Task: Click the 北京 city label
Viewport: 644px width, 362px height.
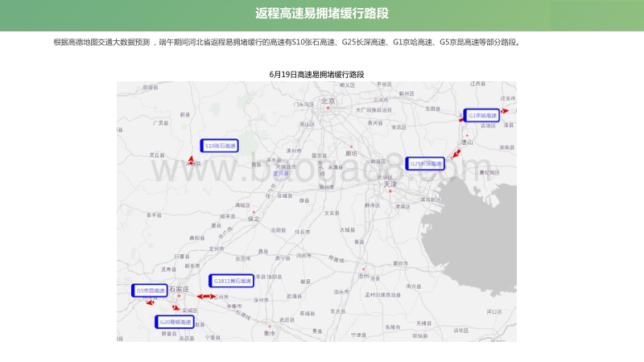Action: tap(328, 101)
